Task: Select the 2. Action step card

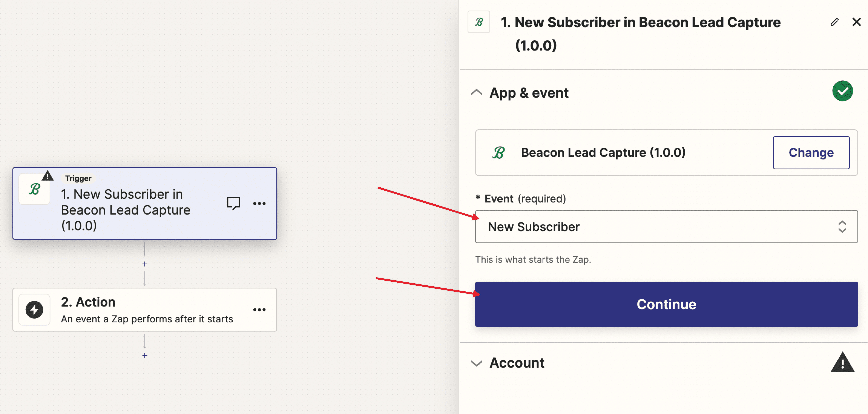Action: click(145, 310)
